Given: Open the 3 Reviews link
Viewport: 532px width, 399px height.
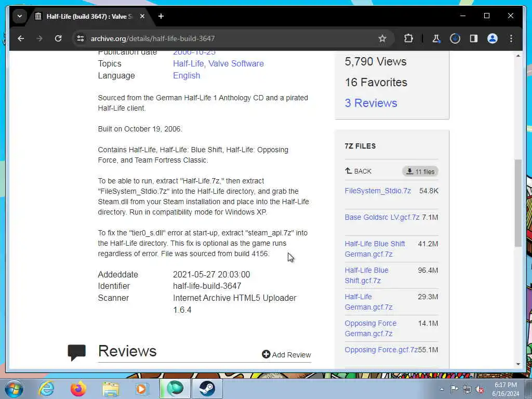Looking at the screenshot, I should click(371, 103).
